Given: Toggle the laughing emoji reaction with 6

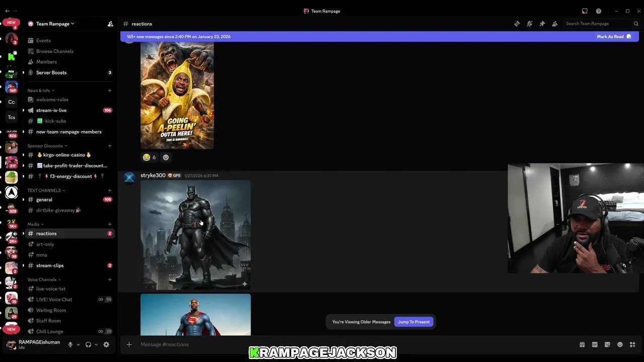Looking at the screenshot, I should click(149, 157).
